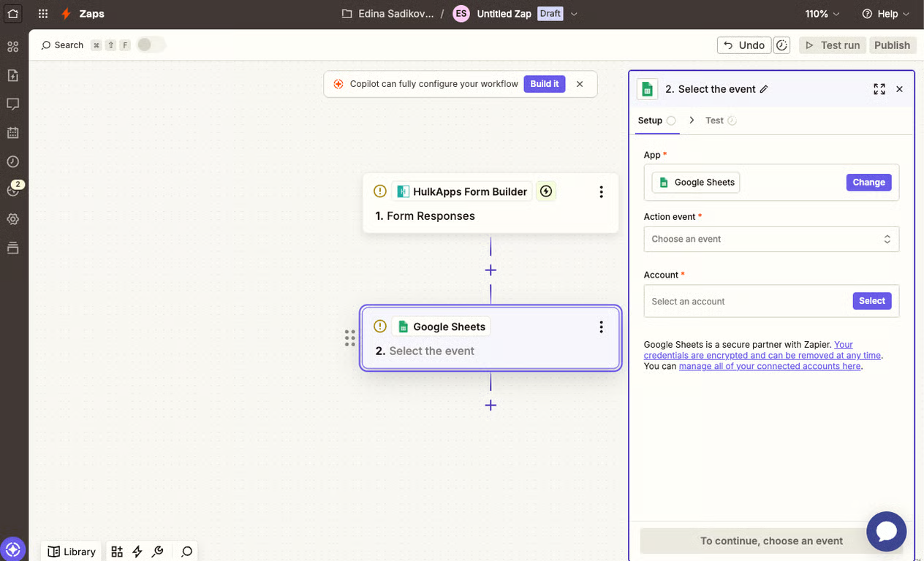Click the warning icon on the Google Sheets step

click(x=379, y=327)
